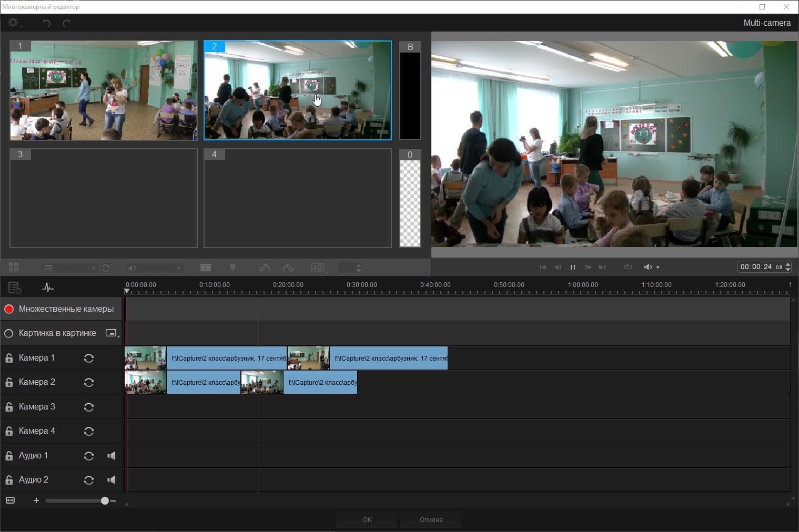Increase the timecode with the up stepper

[x=787, y=264]
